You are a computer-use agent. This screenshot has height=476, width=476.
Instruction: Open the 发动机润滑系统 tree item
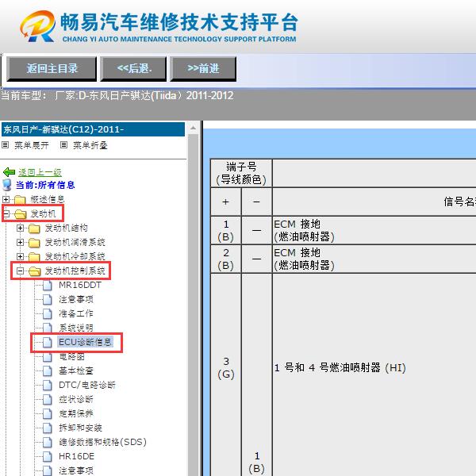tap(75, 242)
